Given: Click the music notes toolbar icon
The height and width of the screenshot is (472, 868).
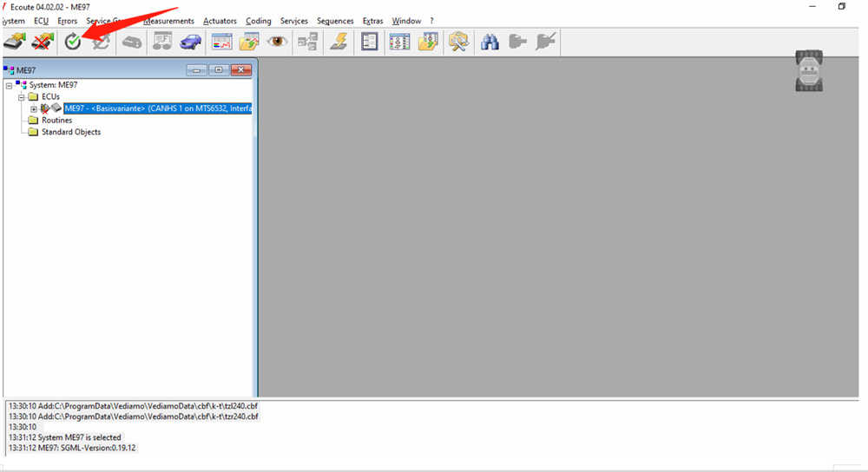Looking at the screenshot, I should 162,41.
